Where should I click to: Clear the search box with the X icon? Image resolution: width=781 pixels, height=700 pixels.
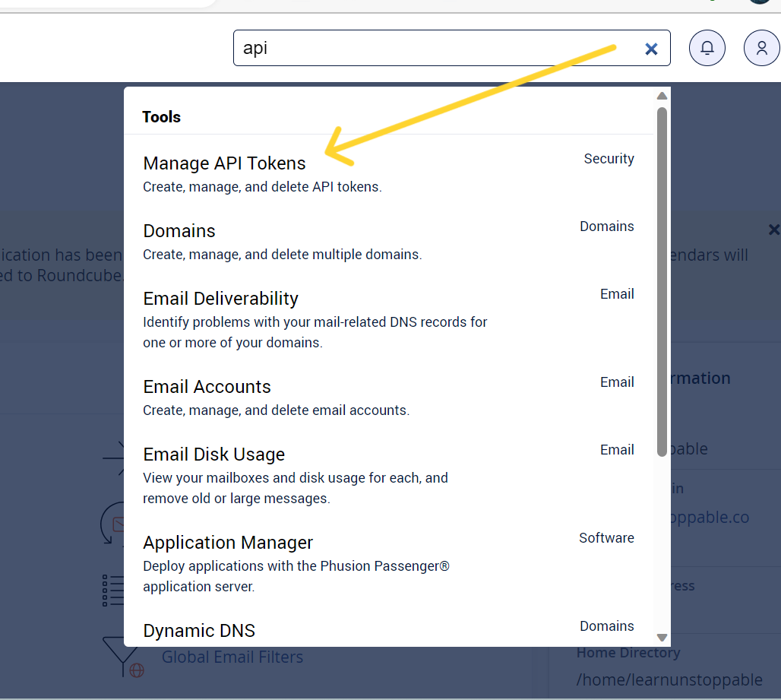click(651, 49)
